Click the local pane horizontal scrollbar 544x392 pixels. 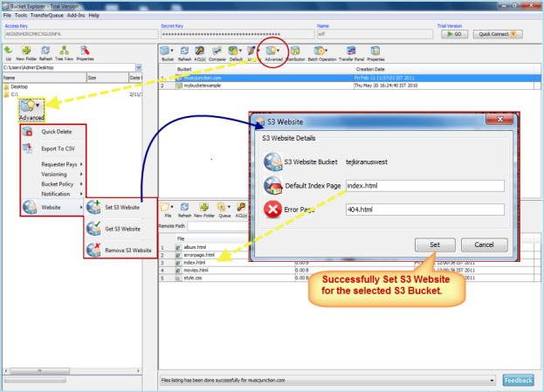click(72, 371)
